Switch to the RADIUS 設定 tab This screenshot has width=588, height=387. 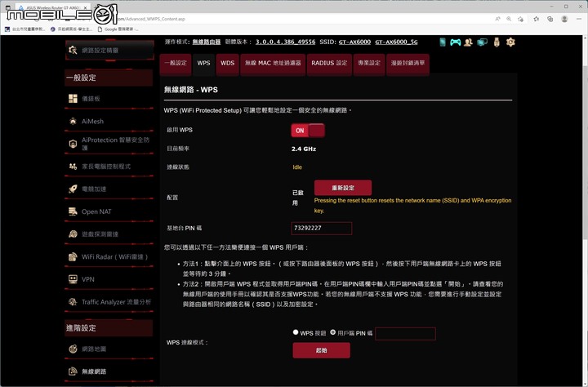tap(329, 64)
